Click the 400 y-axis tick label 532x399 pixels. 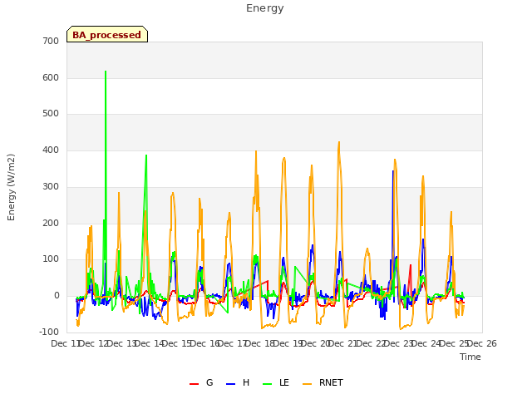tap(51, 150)
